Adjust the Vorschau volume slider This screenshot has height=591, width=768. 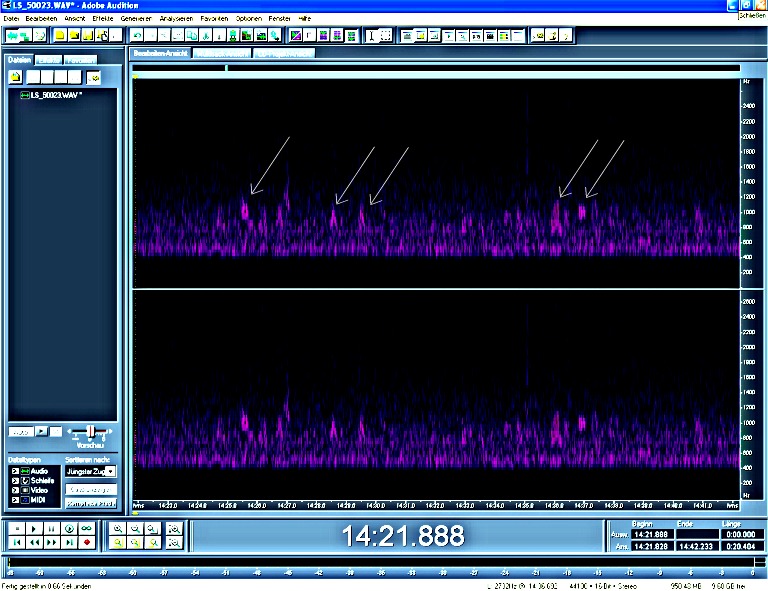point(90,432)
